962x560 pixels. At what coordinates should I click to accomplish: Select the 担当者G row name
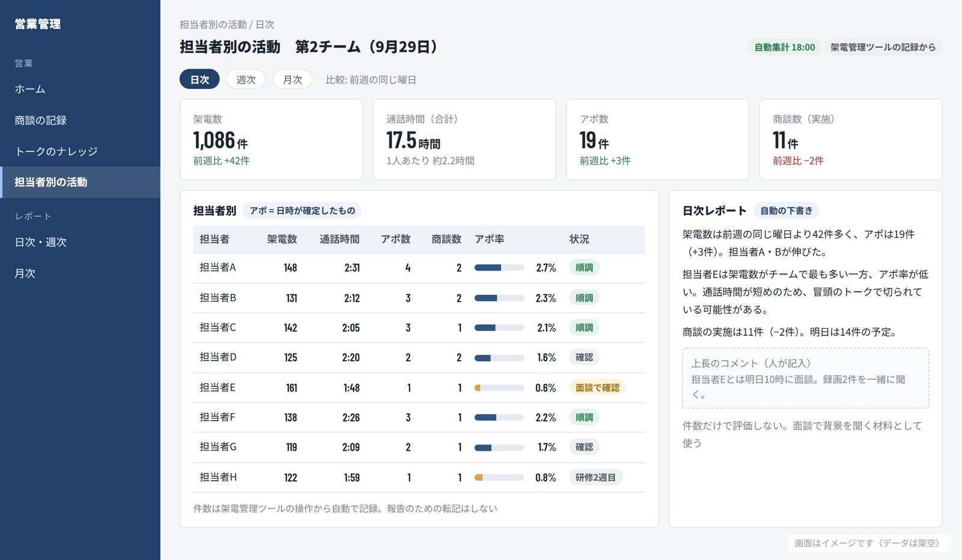point(218,447)
